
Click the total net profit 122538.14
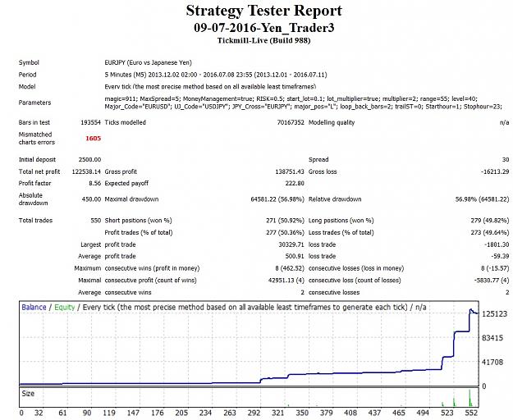click(86, 171)
